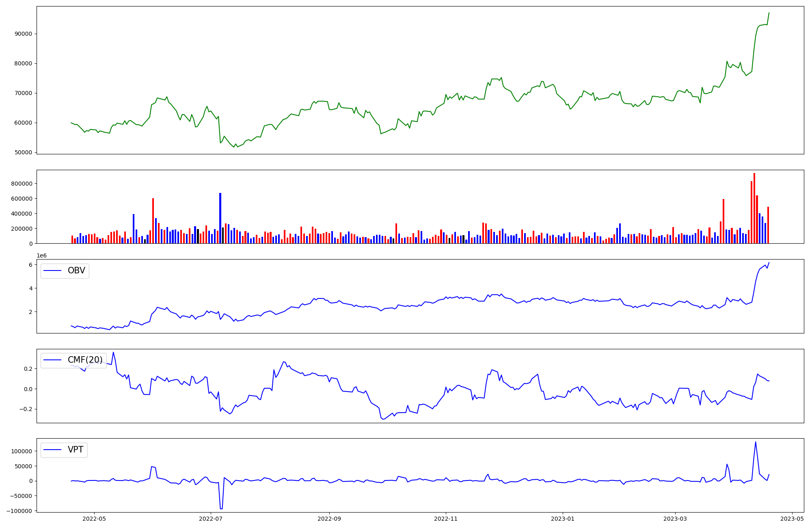Click the tallest red volume bar
This screenshot has width=812, height=528.
[754, 208]
